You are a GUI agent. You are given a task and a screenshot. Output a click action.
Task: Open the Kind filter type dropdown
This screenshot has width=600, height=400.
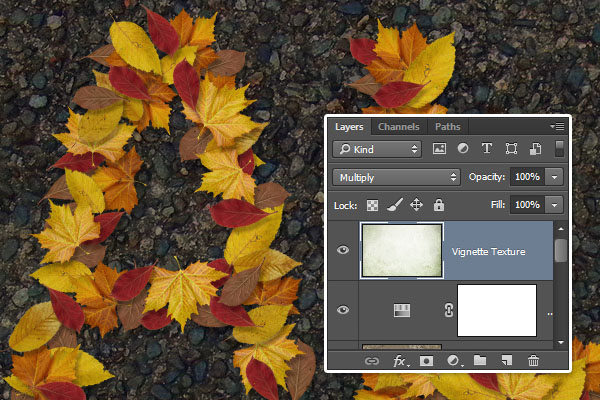point(377,149)
